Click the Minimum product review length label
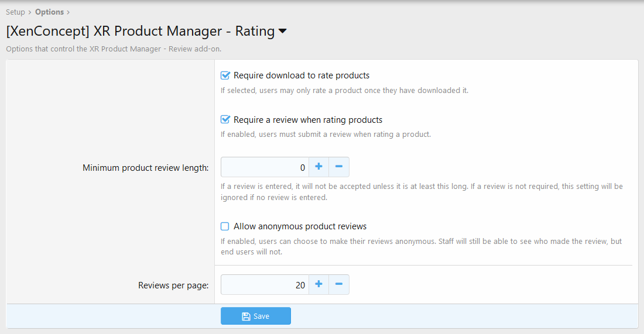Image resolution: width=644 pixels, height=334 pixels. pyautogui.click(x=145, y=168)
